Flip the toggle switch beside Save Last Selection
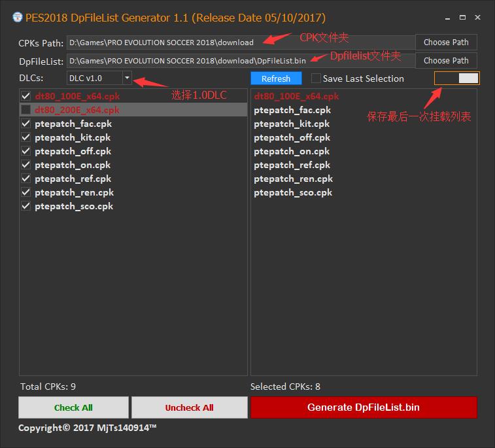This screenshot has height=448, width=495. pos(457,78)
